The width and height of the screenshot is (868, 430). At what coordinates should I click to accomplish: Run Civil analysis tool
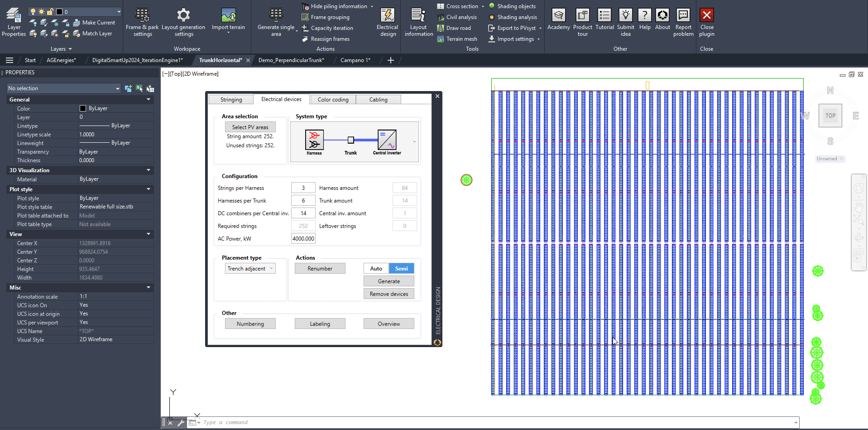pos(457,17)
